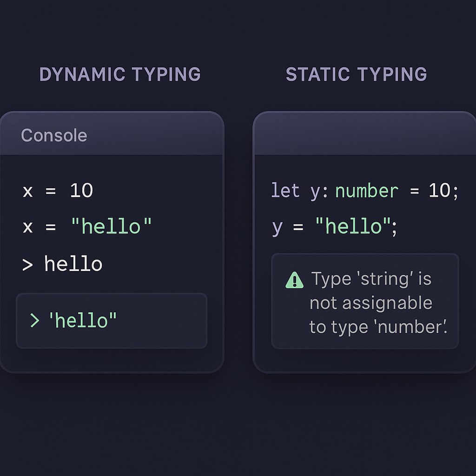Click the green warning triangle icon
The image size is (476, 476).
pyautogui.click(x=294, y=280)
